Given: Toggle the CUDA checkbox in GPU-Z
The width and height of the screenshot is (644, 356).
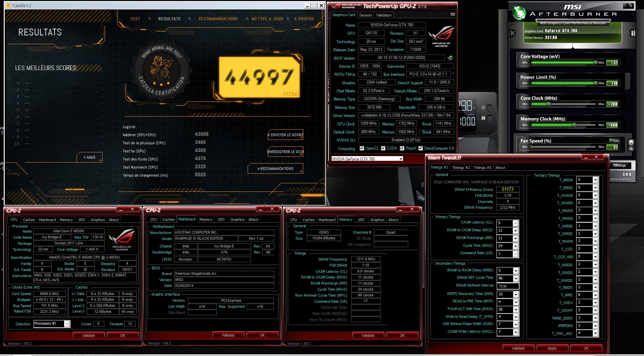Looking at the screenshot, I should click(383, 148).
